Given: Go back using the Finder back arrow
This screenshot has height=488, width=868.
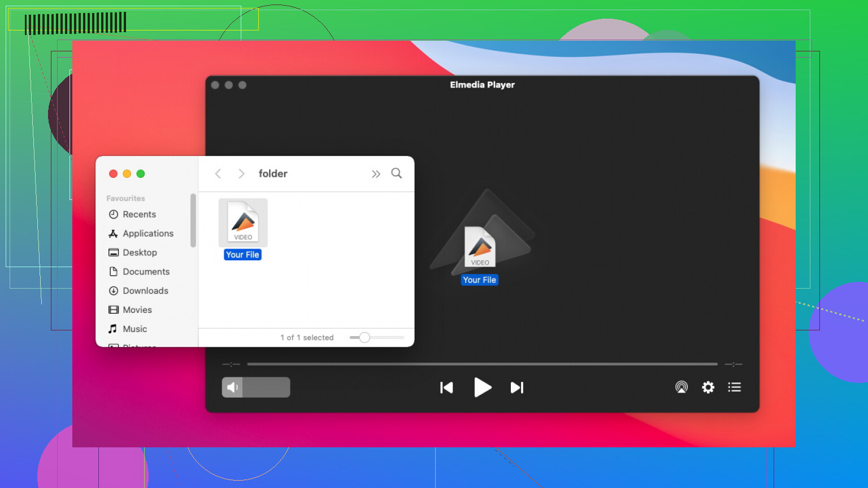Looking at the screenshot, I should (x=218, y=173).
